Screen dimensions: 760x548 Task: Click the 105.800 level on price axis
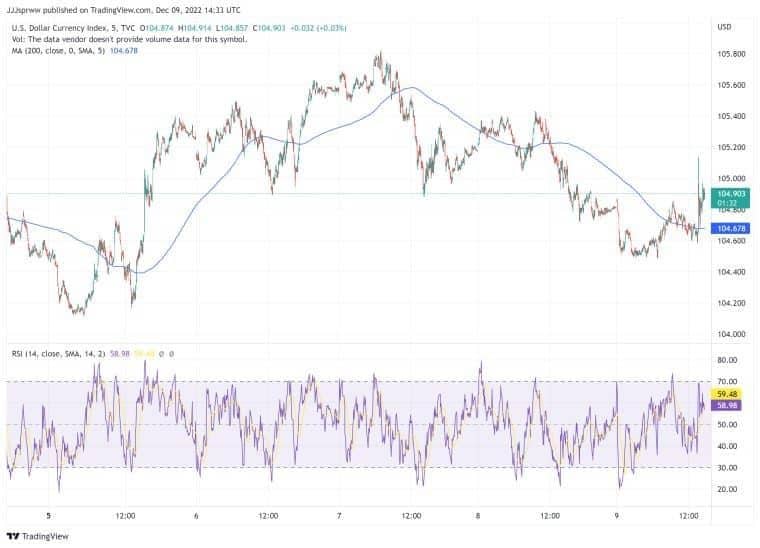click(x=732, y=54)
